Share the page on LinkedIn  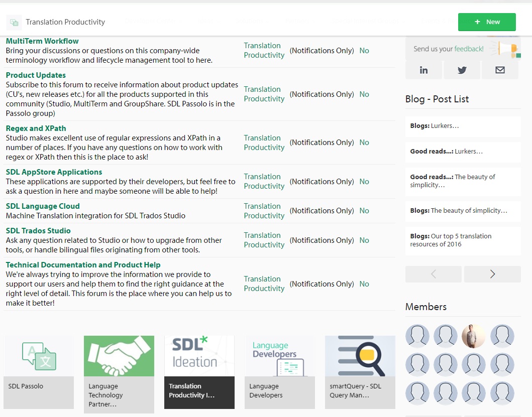424,70
